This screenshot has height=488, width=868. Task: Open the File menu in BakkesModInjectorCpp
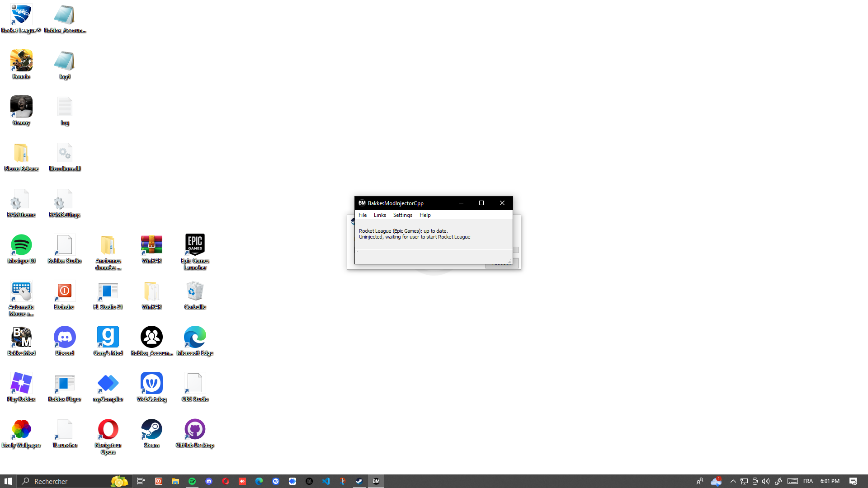click(363, 215)
